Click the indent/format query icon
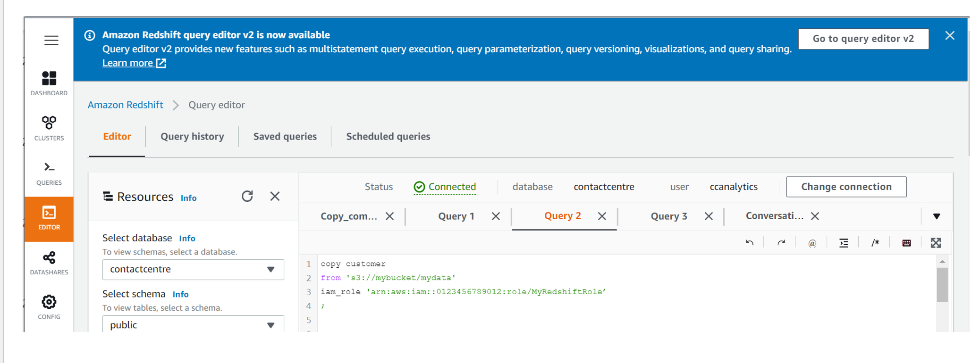 844,243
